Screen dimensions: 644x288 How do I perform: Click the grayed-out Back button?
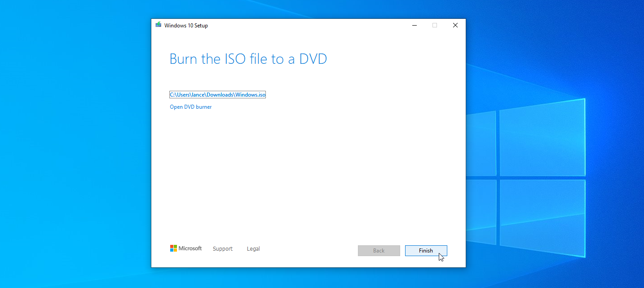(379, 250)
